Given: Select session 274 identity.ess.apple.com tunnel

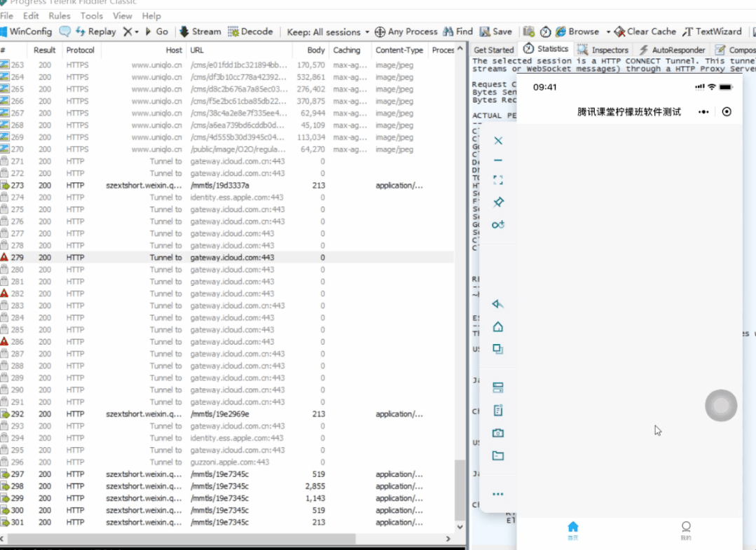Looking at the screenshot, I should (x=226, y=197).
